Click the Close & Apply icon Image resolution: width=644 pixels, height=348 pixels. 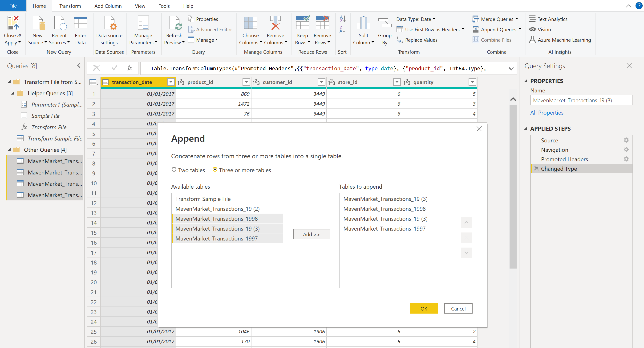click(x=13, y=23)
